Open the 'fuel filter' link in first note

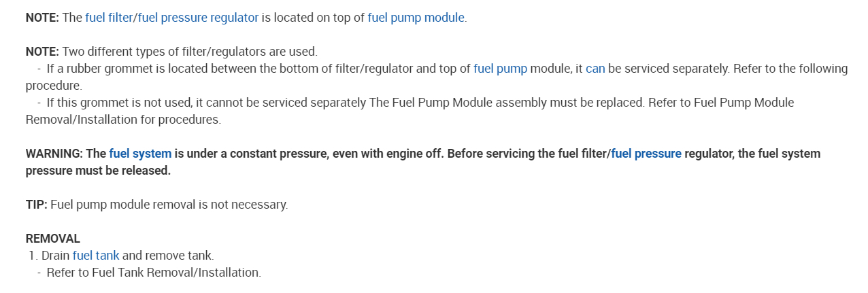(110, 18)
